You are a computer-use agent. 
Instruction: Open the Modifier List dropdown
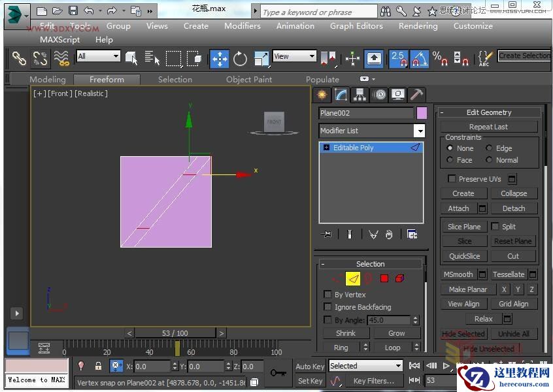pos(419,131)
